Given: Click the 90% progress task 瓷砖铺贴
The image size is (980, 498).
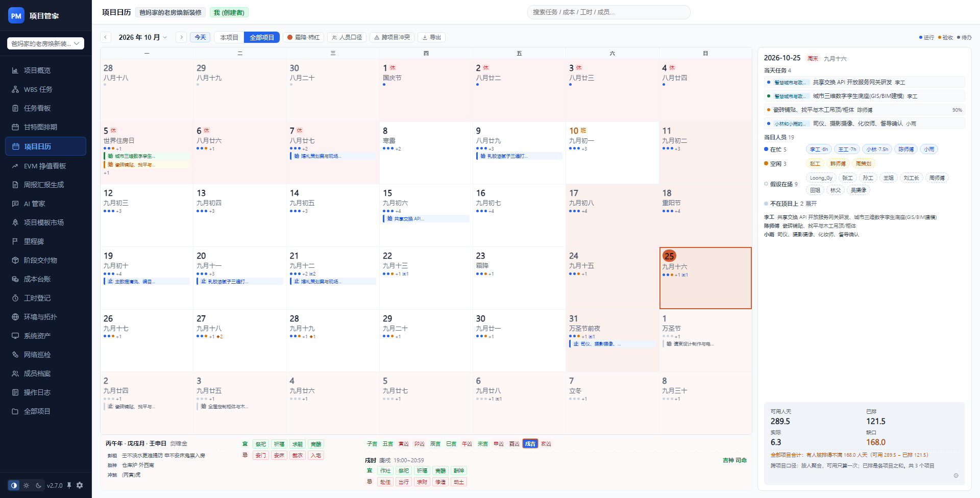Looking at the screenshot, I should [864, 110].
